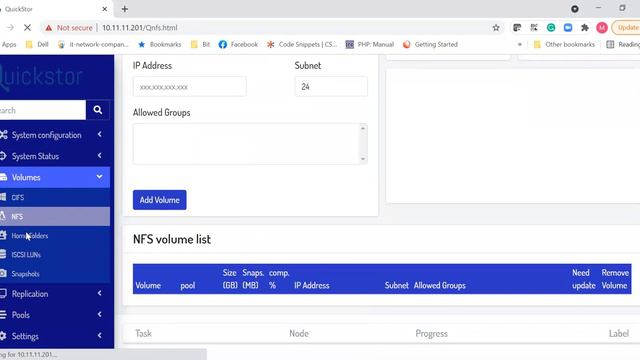Click the pool column header

pos(188,285)
